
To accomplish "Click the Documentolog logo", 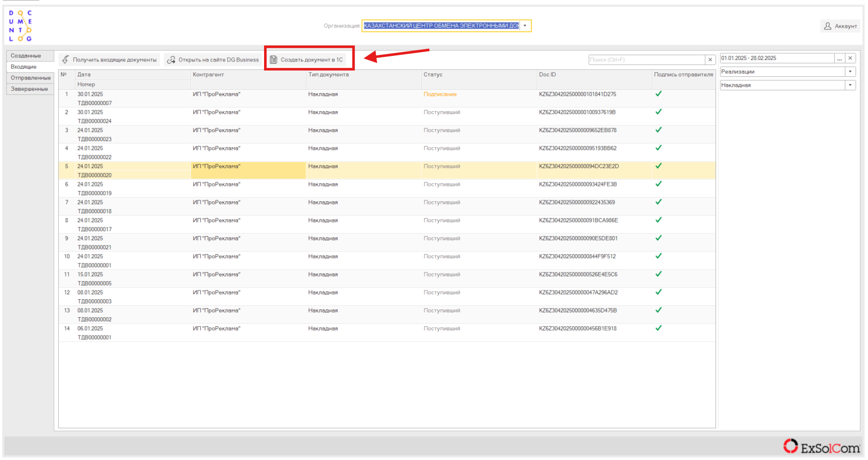I will point(20,26).
